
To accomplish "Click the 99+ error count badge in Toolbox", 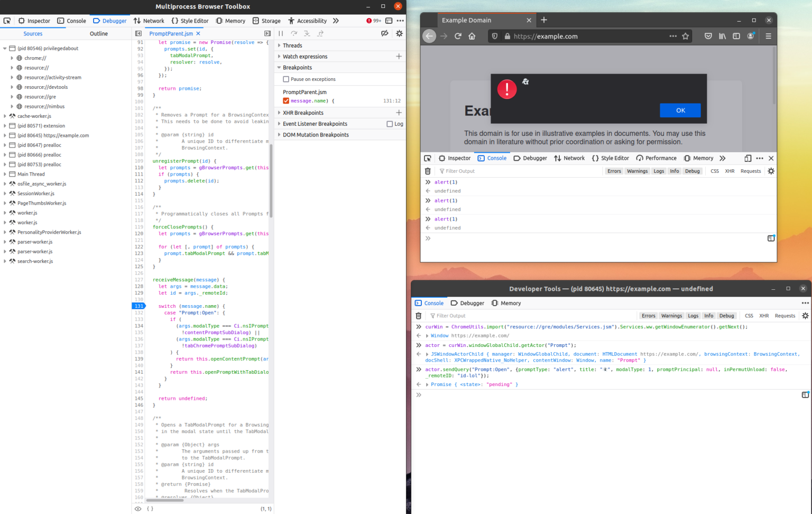I will coord(374,20).
